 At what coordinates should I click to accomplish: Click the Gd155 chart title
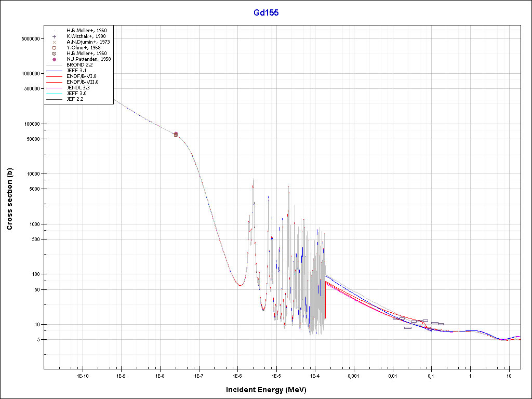(265, 12)
